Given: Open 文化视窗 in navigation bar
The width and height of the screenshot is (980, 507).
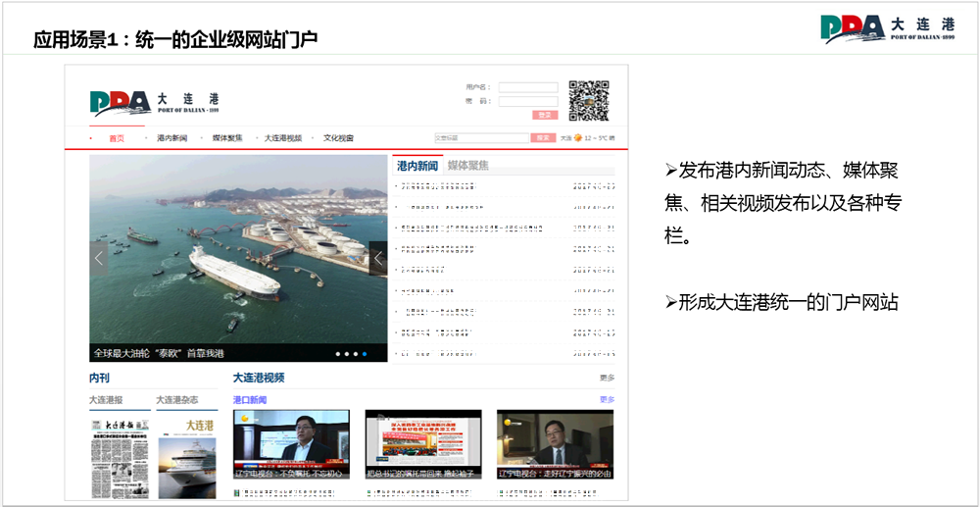Looking at the screenshot, I should (338, 138).
